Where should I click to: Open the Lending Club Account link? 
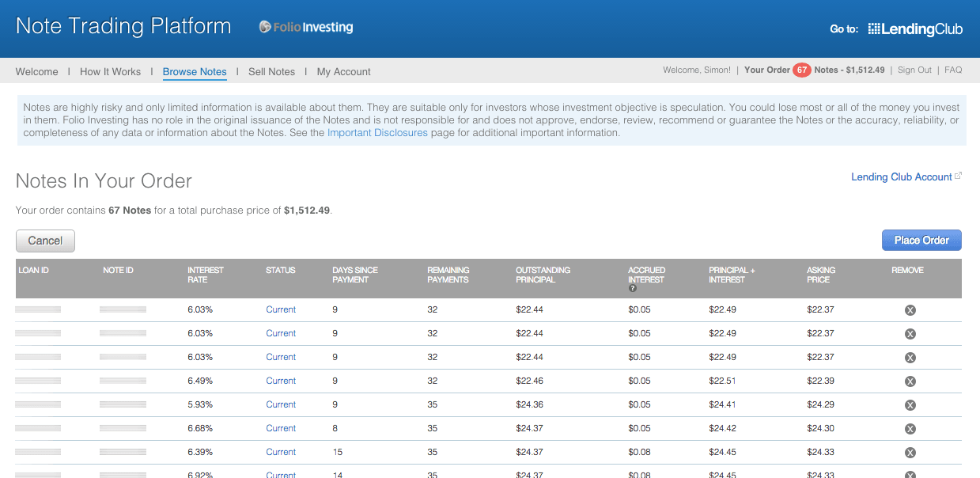(901, 177)
